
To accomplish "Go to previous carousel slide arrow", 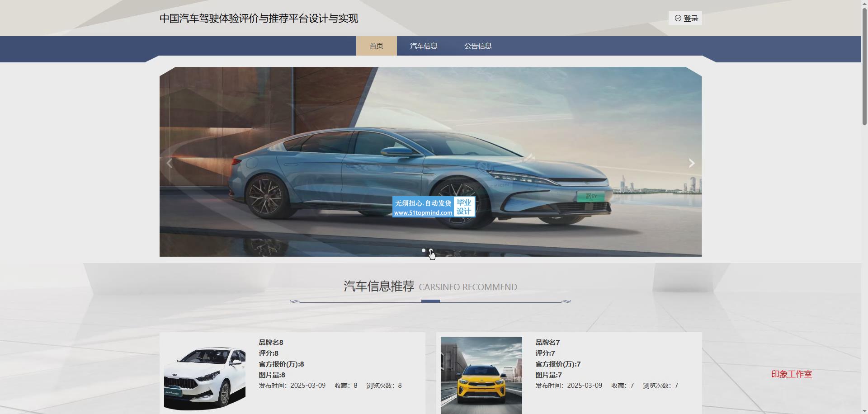I will [170, 163].
